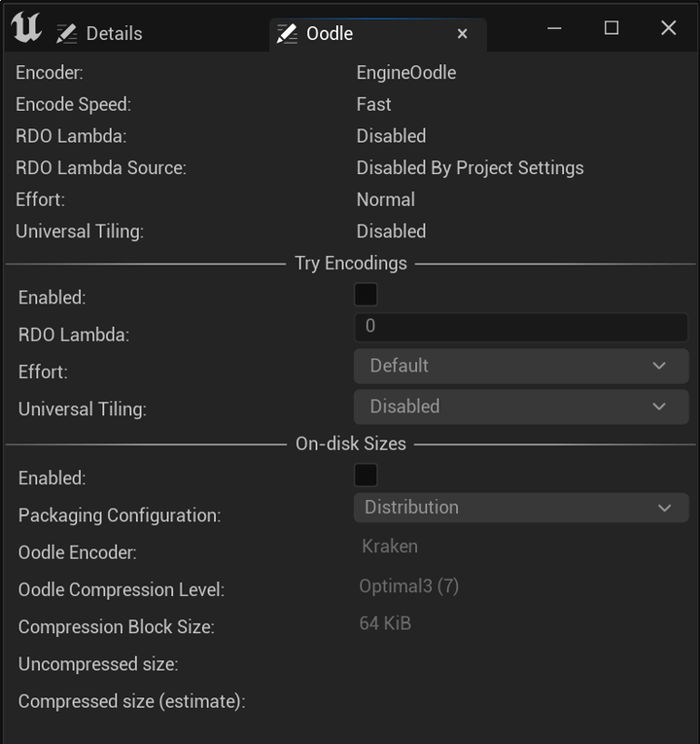Click the RDO Lambda Source label
Image resolution: width=700 pixels, height=744 pixels.
click(x=101, y=168)
